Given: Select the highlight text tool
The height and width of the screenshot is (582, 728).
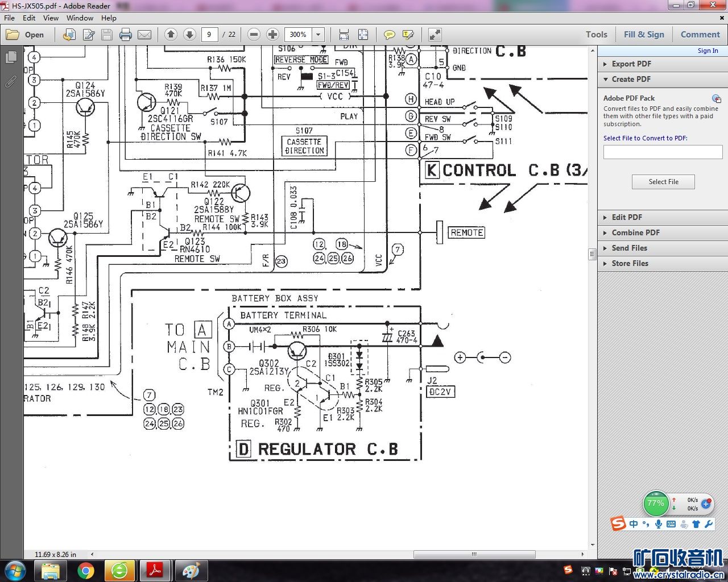Looking at the screenshot, I should click(x=408, y=35).
